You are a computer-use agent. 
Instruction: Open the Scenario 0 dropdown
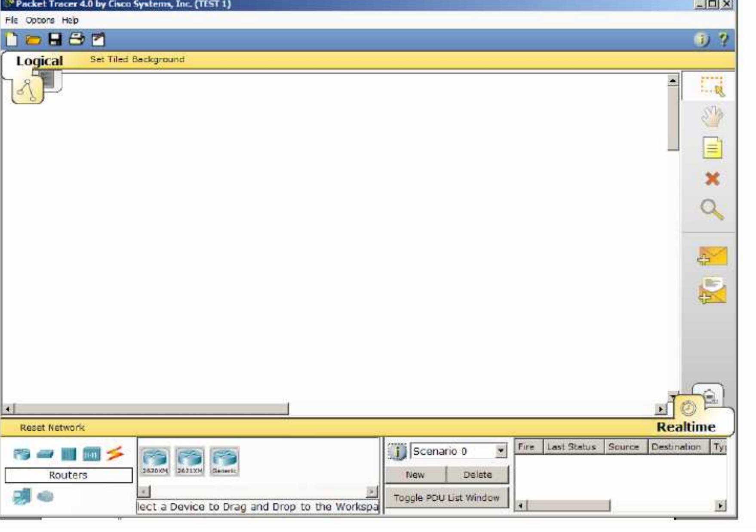point(501,451)
